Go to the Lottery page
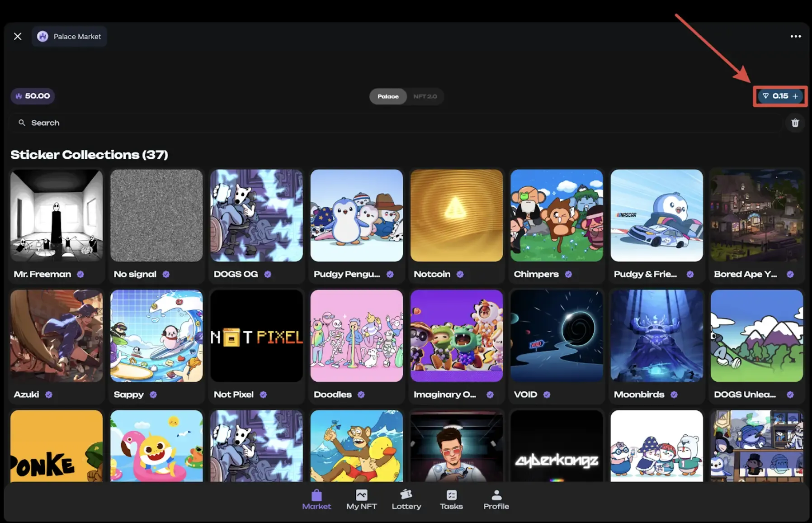812x523 pixels. coord(406,499)
